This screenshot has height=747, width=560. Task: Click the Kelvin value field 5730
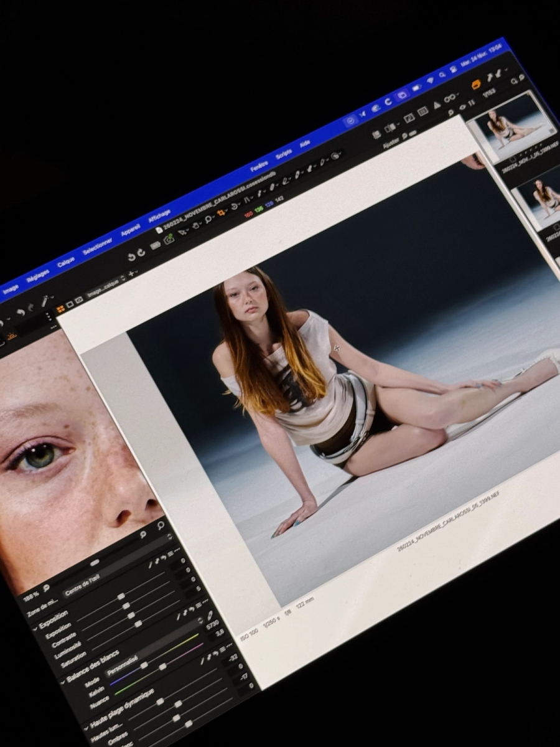pos(212,624)
